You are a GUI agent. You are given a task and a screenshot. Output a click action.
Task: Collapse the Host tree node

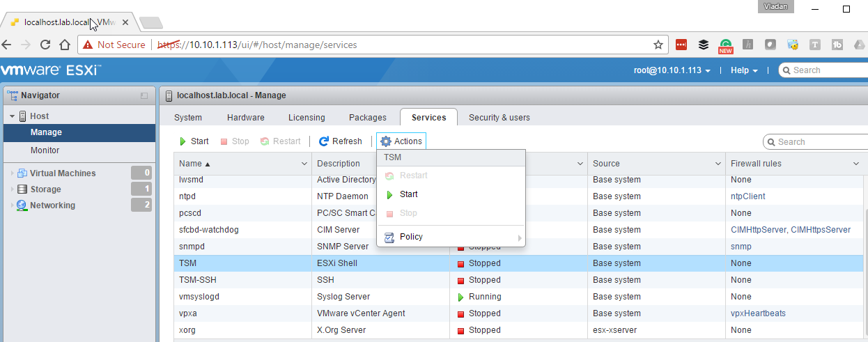12,116
